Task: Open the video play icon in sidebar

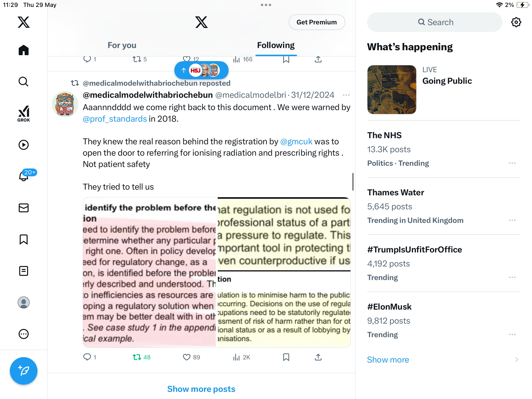Action: [x=24, y=145]
